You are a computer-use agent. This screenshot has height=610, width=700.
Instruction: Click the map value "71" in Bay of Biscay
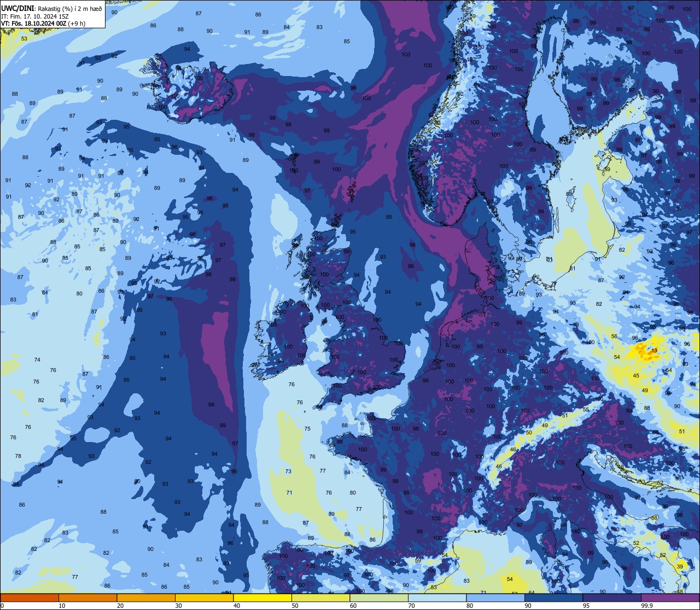[289, 493]
